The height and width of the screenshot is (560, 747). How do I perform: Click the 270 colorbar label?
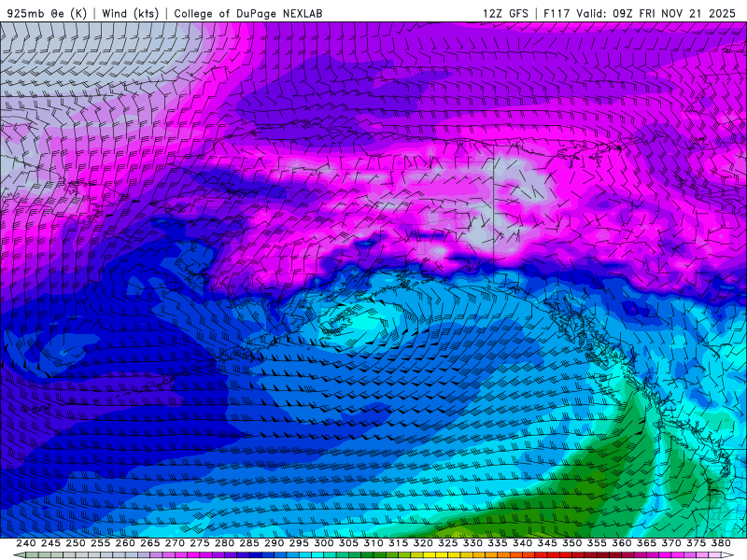click(x=175, y=543)
